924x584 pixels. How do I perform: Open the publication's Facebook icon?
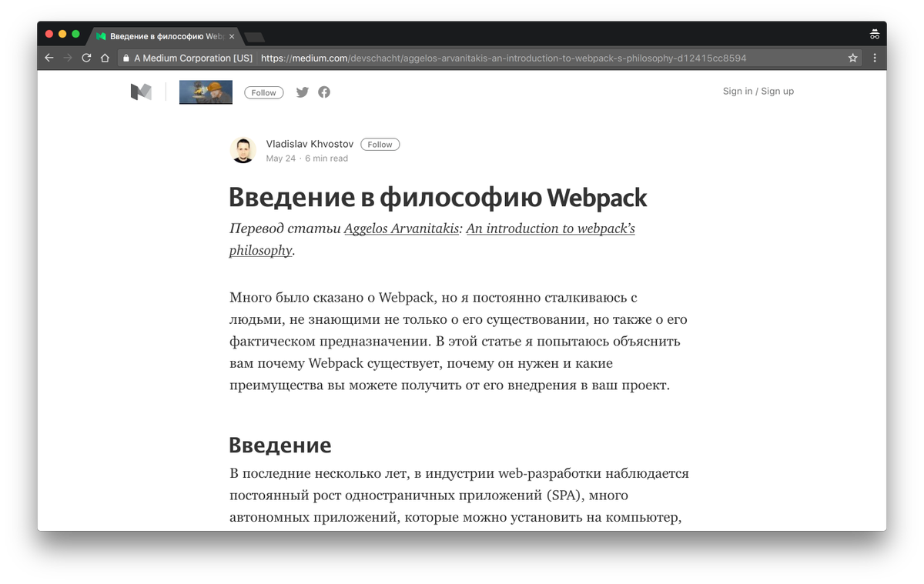tap(324, 92)
